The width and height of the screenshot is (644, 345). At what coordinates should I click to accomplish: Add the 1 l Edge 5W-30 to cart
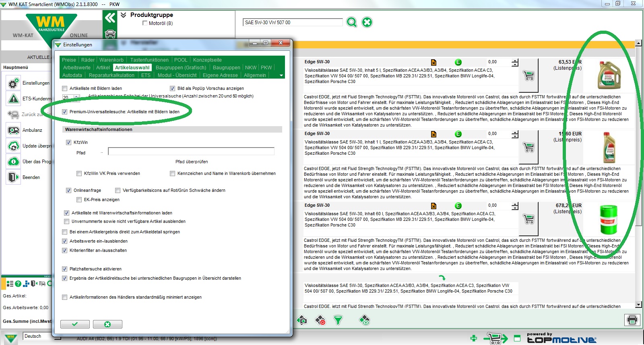[x=529, y=147]
